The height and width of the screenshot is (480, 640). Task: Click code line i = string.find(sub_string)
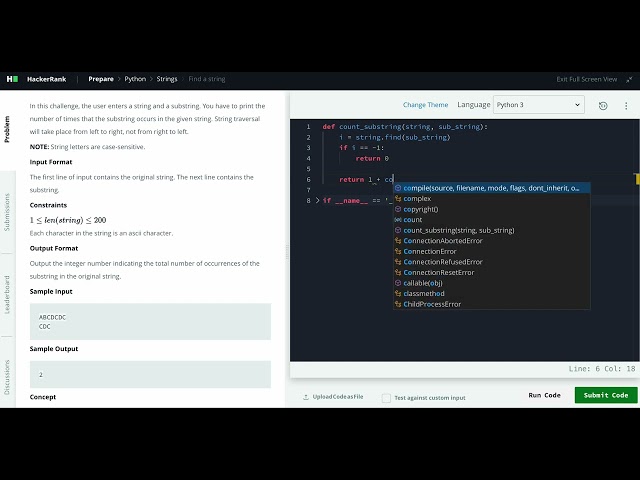395,137
